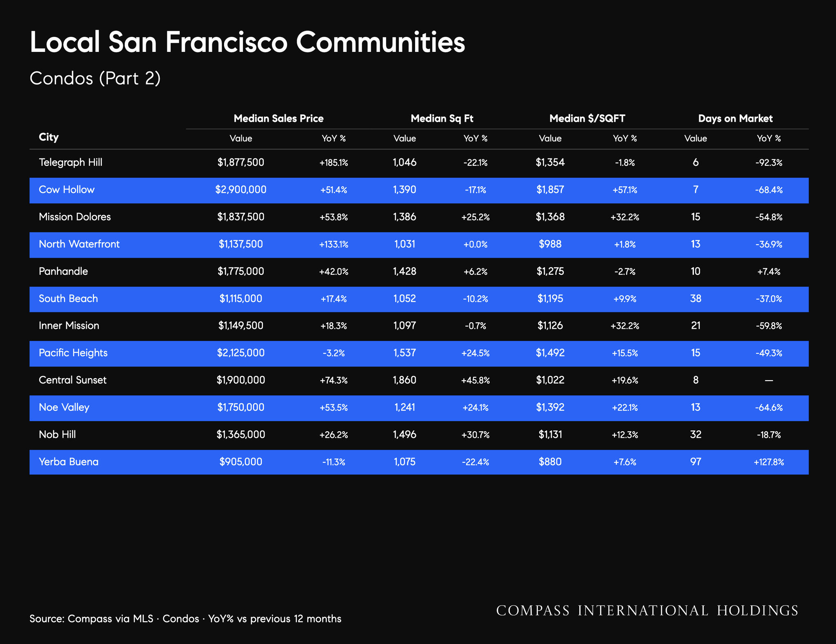
Task: Click the source footnote text
Action: (x=185, y=619)
